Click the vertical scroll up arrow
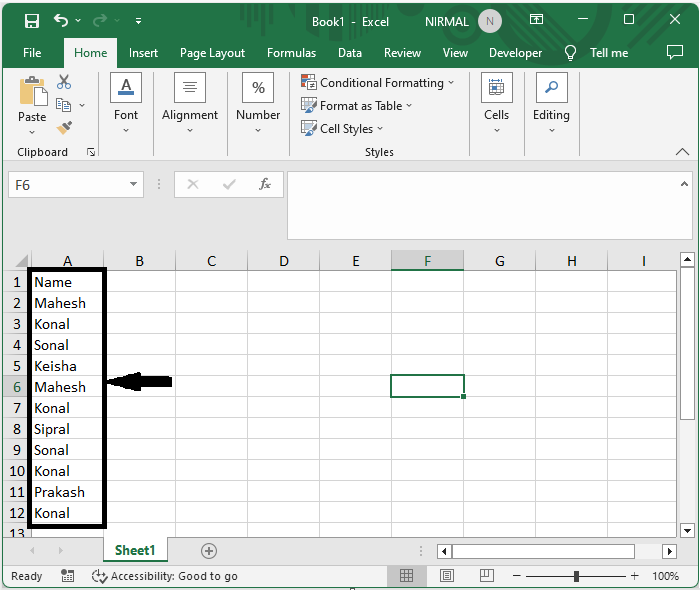The image size is (700, 590). (688, 259)
